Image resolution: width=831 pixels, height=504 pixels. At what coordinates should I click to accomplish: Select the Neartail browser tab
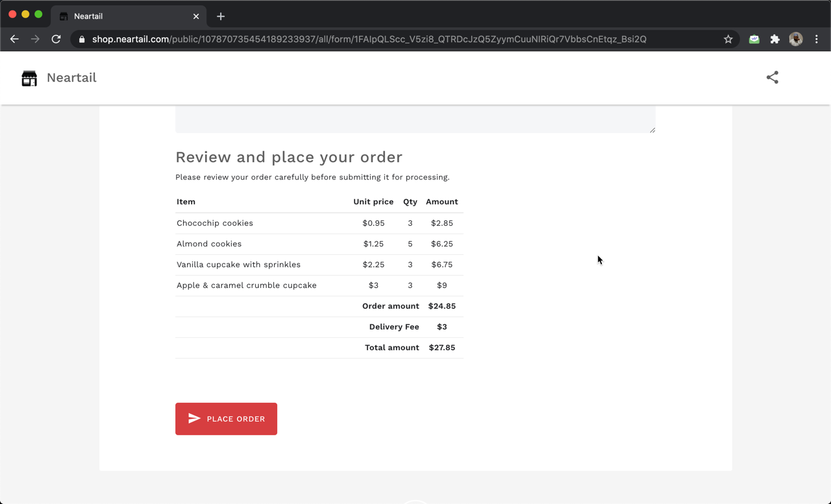pyautogui.click(x=123, y=16)
